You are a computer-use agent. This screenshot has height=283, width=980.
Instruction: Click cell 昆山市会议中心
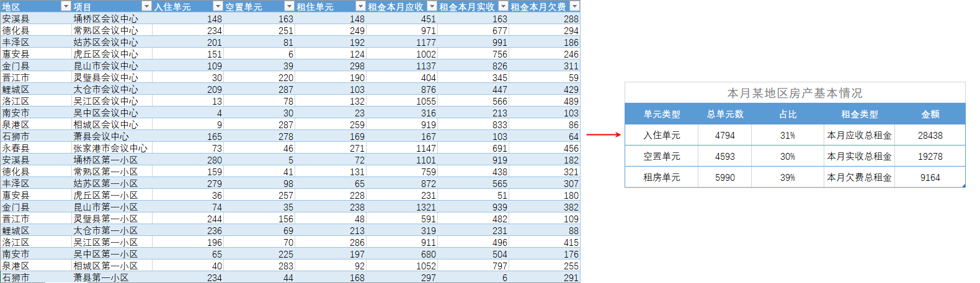112,66
